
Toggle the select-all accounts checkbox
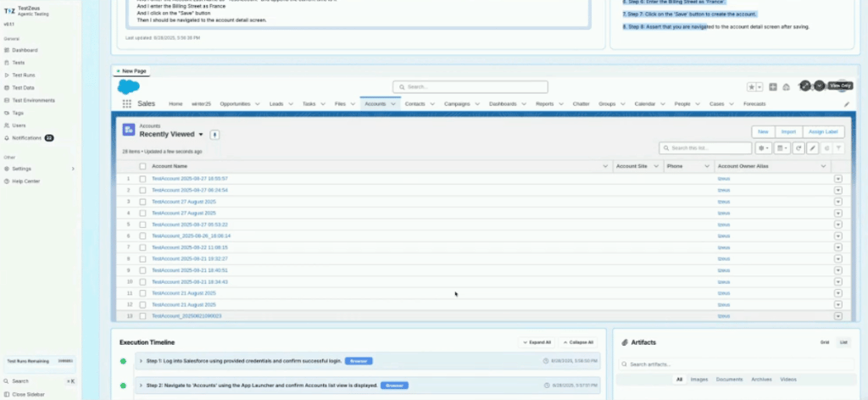(x=142, y=166)
